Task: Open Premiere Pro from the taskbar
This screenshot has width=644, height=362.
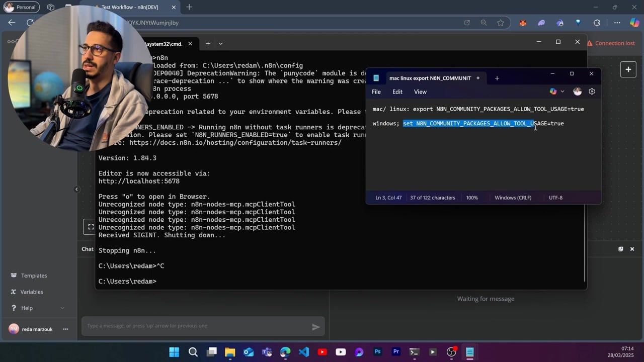Action: 396,352
